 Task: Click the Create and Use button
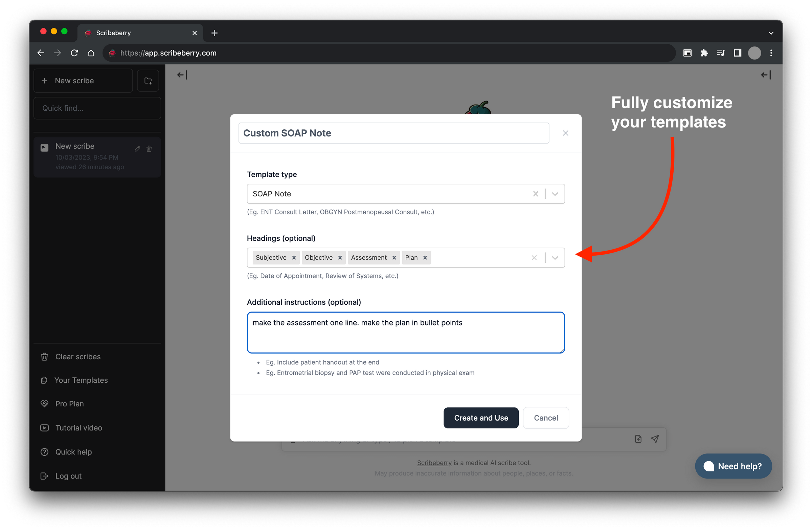pyautogui.click(x=481, y=418)
